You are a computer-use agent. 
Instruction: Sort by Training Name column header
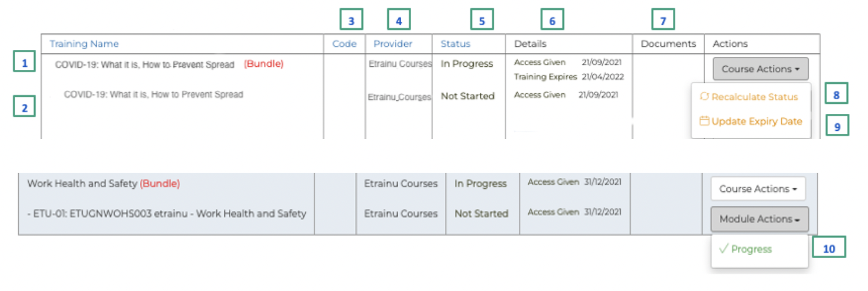[84, 44]
